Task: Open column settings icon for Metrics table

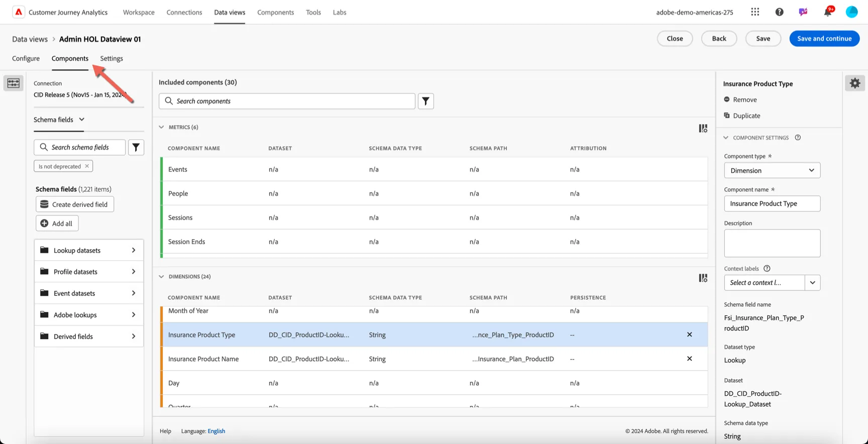Action: click(x=703, y=129)
